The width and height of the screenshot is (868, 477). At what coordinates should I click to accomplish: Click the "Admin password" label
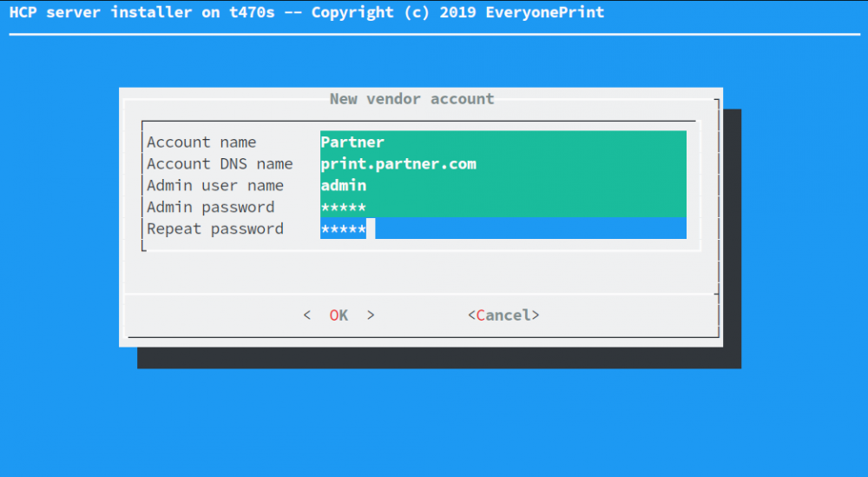tap(210, 207)
